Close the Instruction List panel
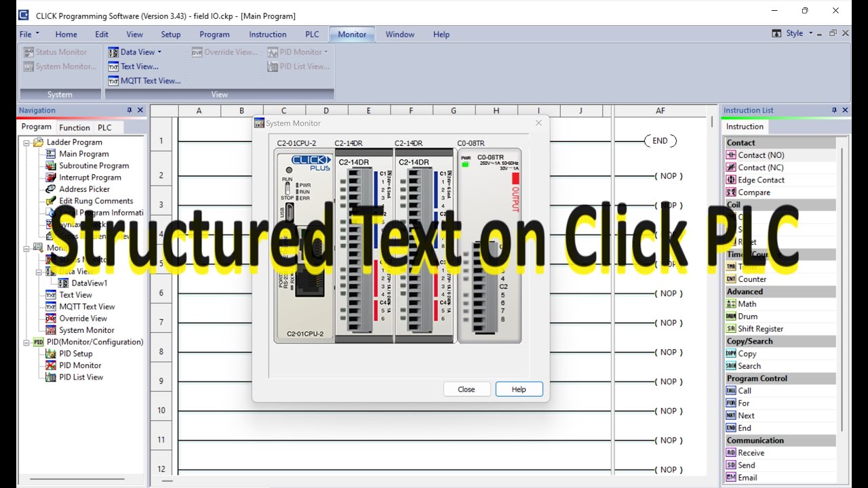Image resolution: width=868 pixels, height=488 pixels. [x=845, y=110]
